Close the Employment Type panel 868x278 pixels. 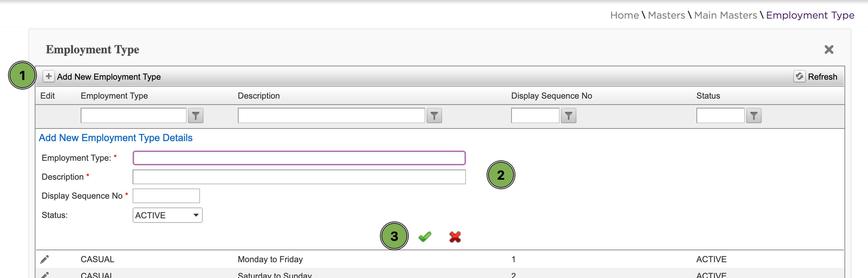point(829,49)
